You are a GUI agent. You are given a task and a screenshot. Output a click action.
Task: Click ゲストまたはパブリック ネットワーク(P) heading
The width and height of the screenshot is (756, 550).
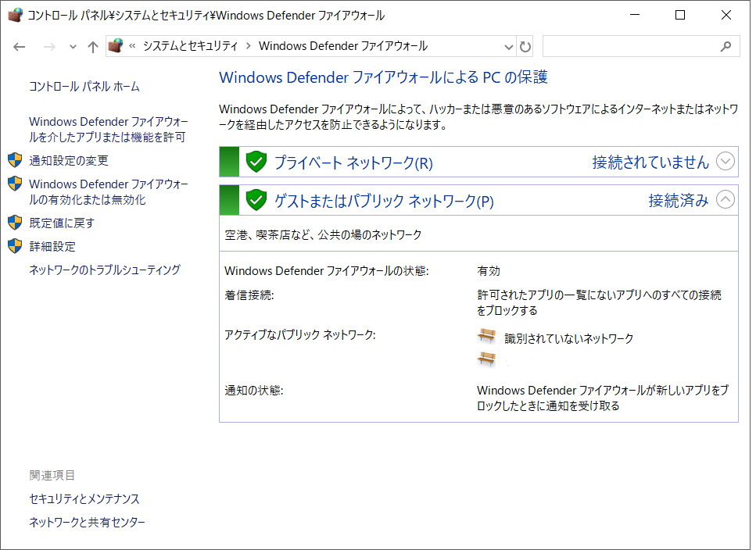click(x=384, y=201)
